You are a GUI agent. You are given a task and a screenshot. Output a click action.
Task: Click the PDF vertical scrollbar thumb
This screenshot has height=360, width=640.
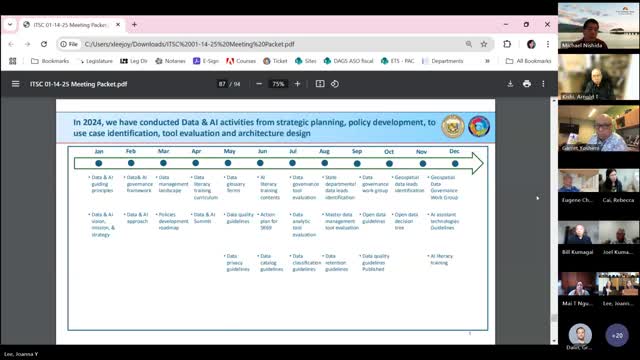(554, 318)
